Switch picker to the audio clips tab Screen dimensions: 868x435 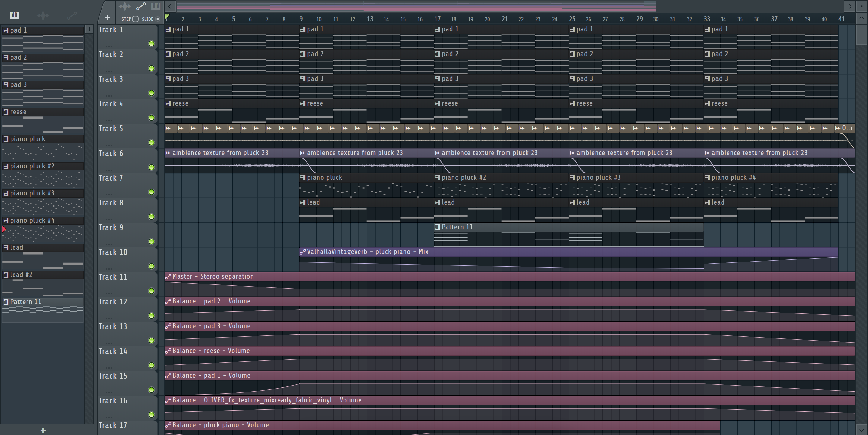click(43, 15)
